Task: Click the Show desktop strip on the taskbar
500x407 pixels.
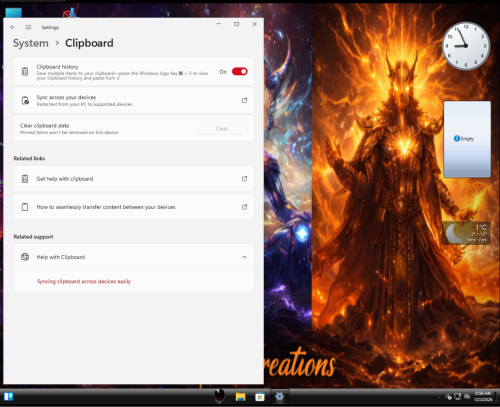Action: point(497,396)
